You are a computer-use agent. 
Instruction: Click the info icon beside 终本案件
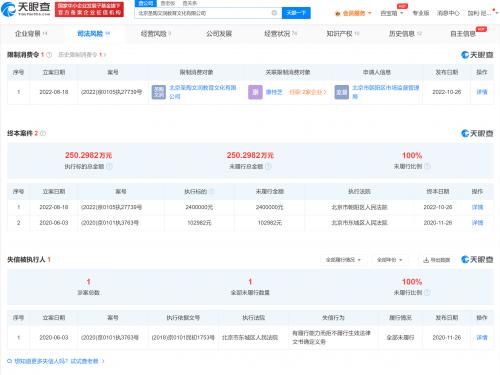[43, 133]
